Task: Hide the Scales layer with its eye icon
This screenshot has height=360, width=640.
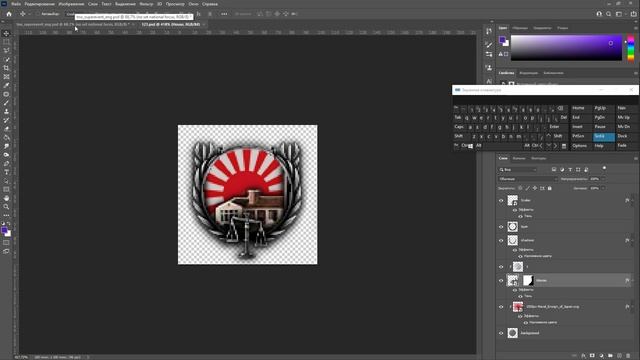Action: [x=501, y=200]
